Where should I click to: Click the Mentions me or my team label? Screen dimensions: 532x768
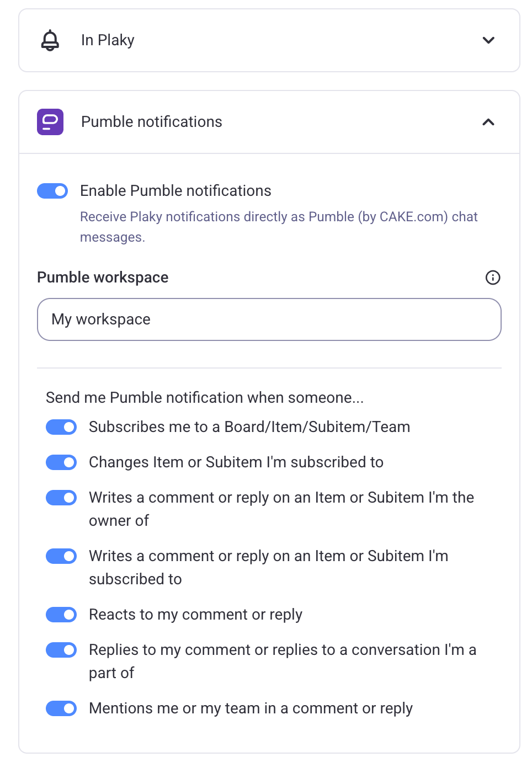tap(251, 708)
